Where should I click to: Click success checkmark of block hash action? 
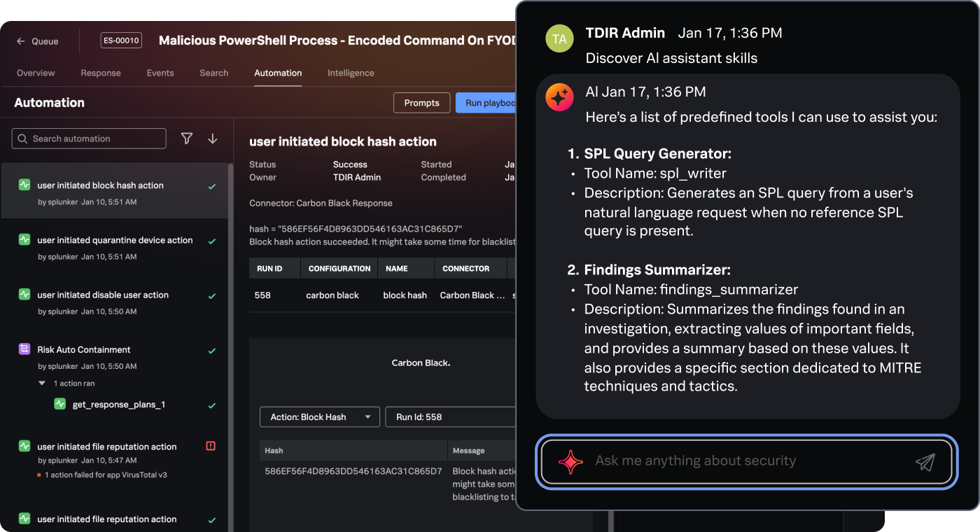(x=212, y=186)
